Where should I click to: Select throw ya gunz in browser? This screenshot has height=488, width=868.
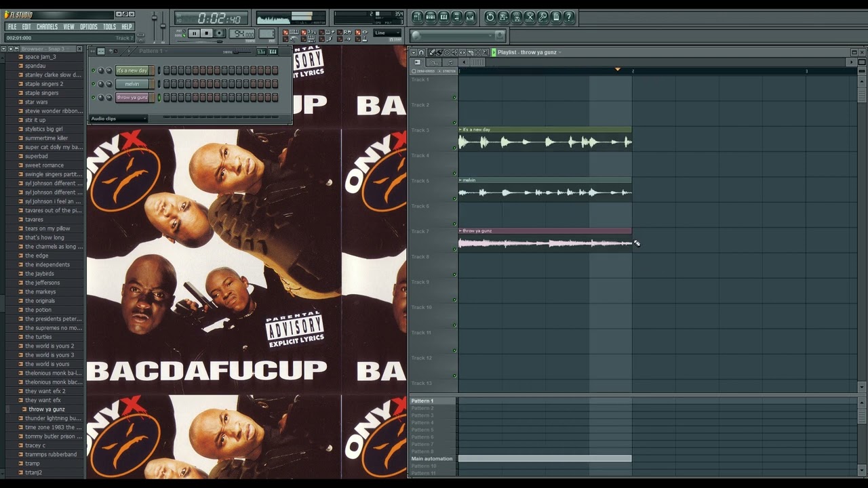tap(46, 409)
